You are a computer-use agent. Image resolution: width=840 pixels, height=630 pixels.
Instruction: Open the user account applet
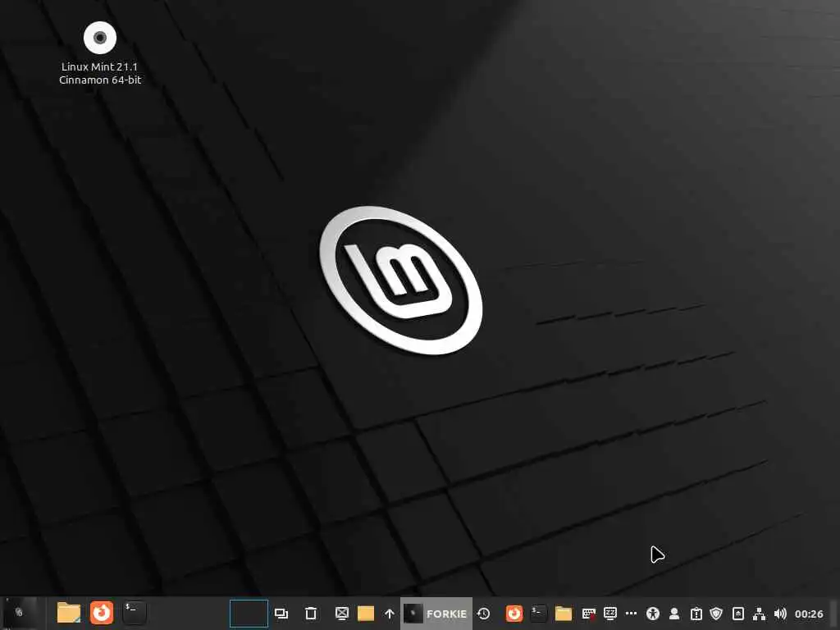coord(674,614)
